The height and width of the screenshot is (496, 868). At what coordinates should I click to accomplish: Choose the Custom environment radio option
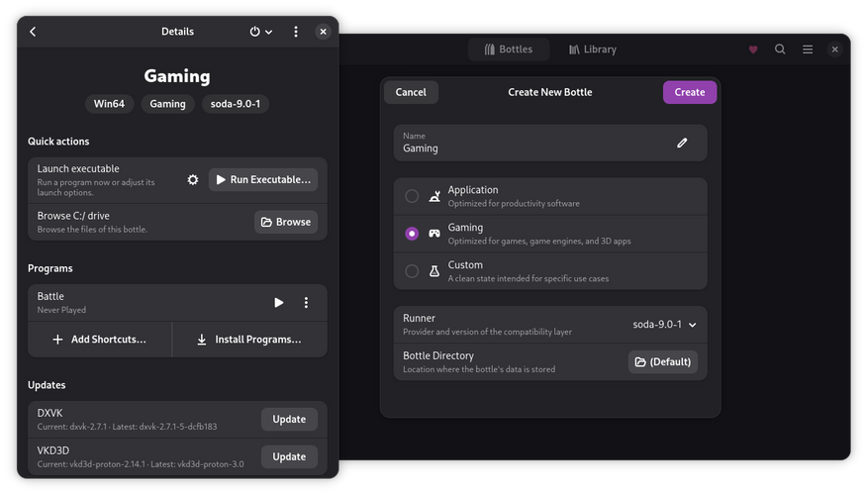click(x=412, y=271)
